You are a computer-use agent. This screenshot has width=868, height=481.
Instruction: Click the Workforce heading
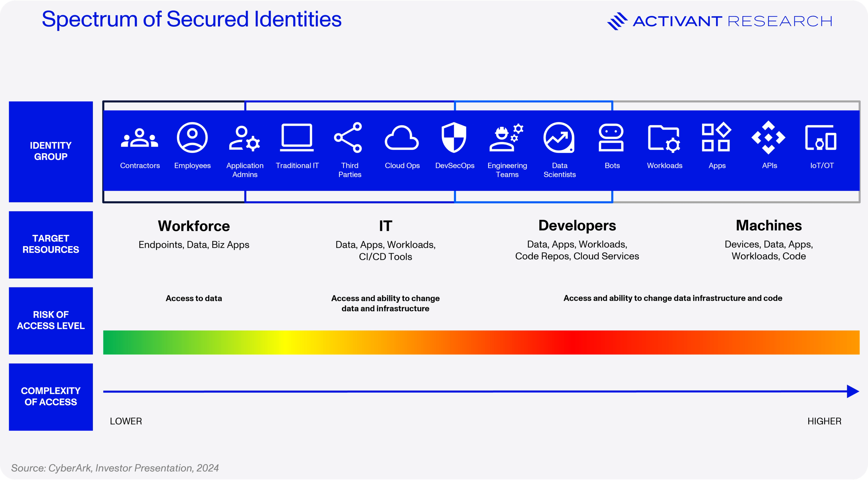[x=194, y=226]
